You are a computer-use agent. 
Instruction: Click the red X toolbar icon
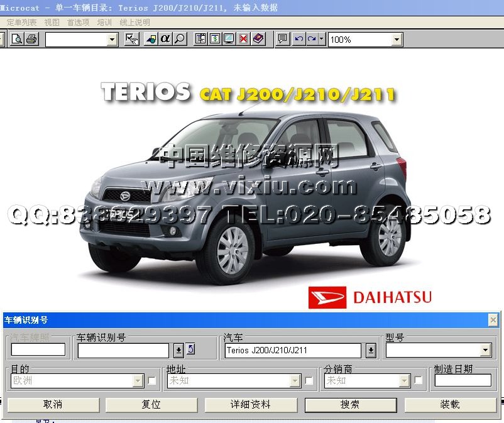(243, 40)
